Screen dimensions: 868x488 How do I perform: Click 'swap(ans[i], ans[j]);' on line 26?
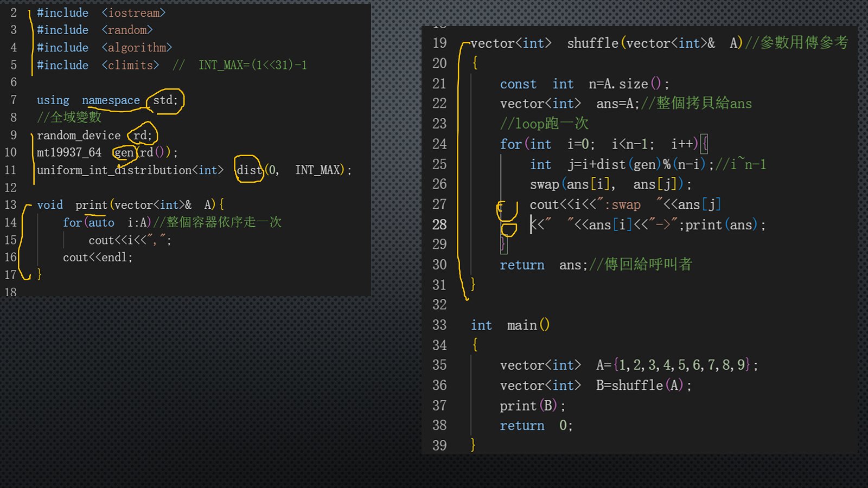(x=611, y=184)
